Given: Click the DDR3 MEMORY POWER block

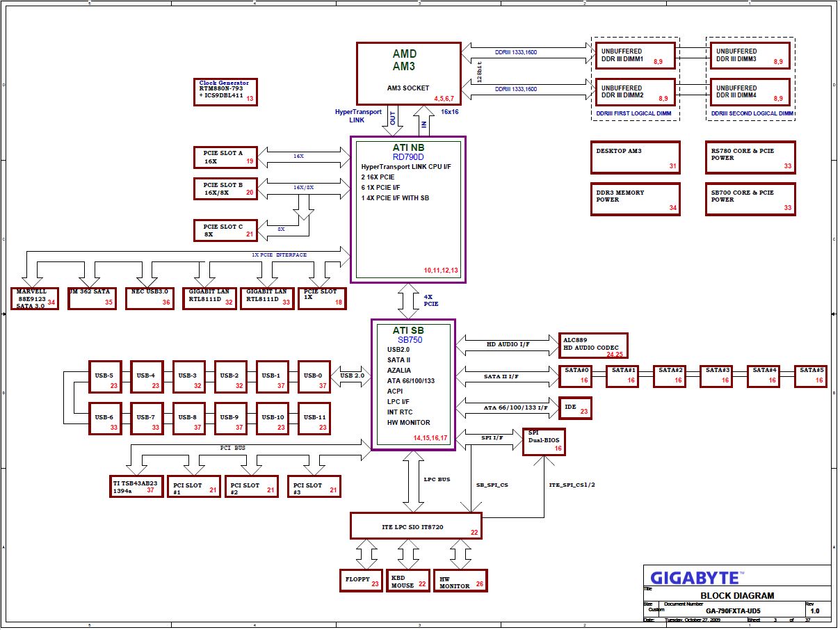Looking at the screenshot, I should point(635,199).
